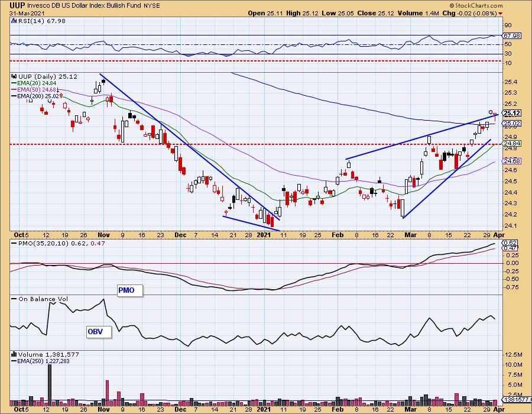The height and width of the screenshot is (414, 532).
Task: Click the EMA(200) 25.02 legend text
Action: pyautogui.click(x=38, y=96)
